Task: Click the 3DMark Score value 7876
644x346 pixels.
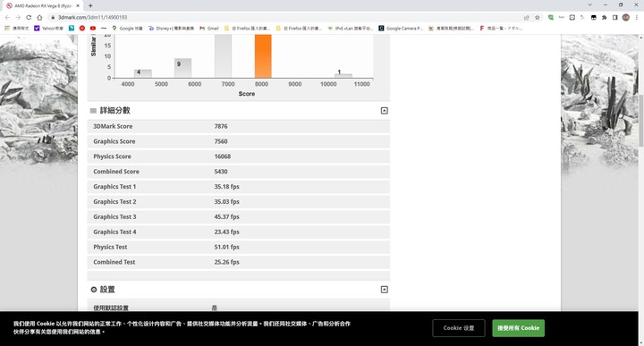Action: [x=221, y=126]
